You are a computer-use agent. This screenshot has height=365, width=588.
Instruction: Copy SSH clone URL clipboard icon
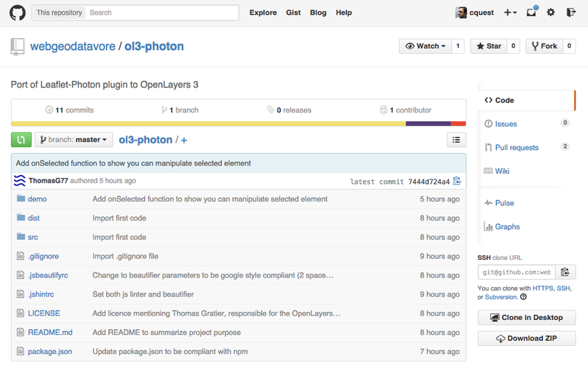(565, 272)
